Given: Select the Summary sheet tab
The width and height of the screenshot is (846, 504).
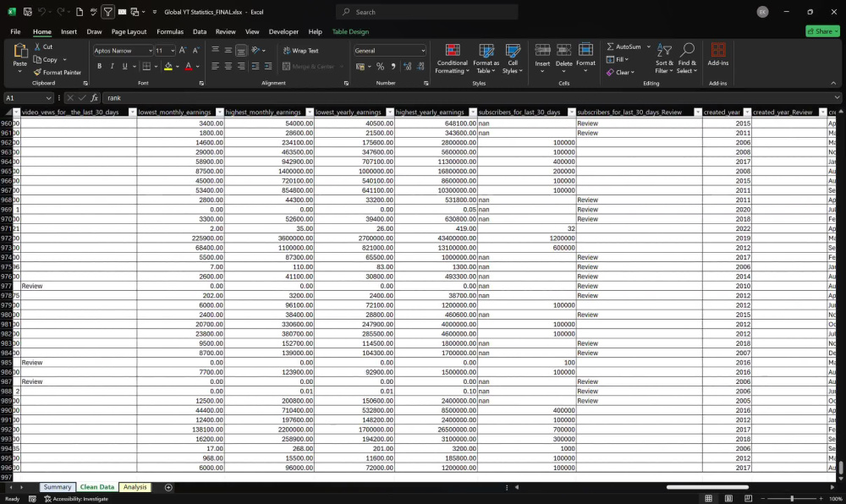Looking at the screenshot, I should (58, 487).
